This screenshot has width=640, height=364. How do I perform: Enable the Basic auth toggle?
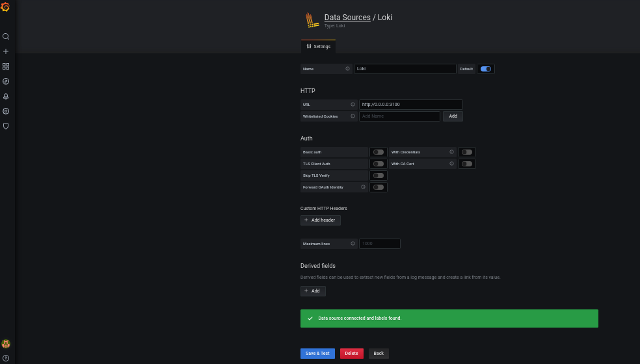pyautogui.click(x=378, y=152)
